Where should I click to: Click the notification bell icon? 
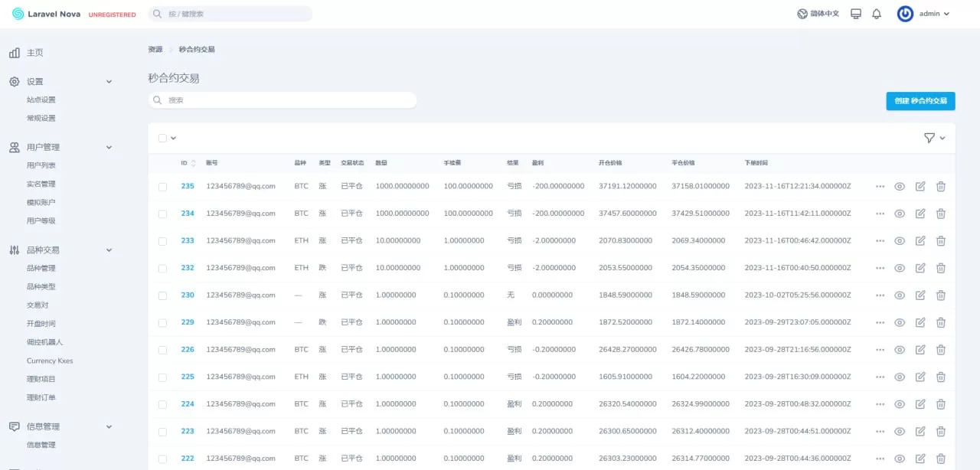[877, 14]
